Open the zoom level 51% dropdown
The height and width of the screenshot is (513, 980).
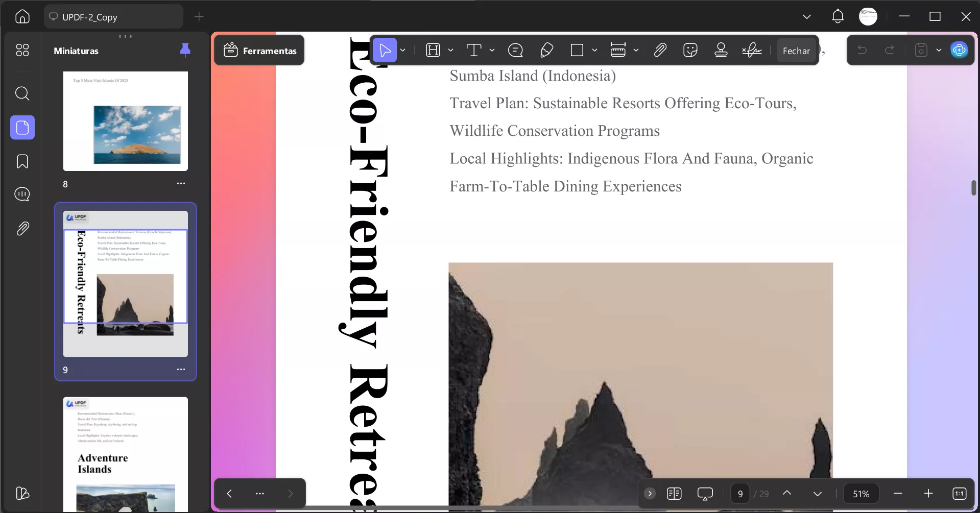(861, 494)
